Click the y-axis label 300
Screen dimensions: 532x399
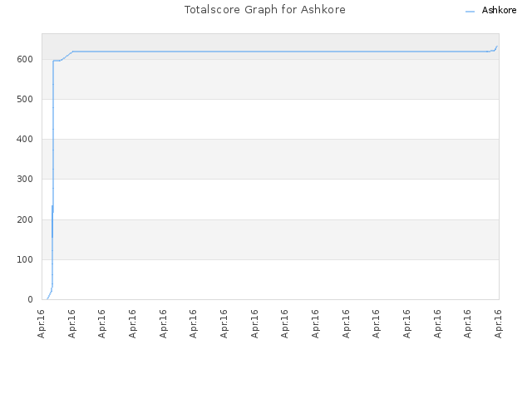coord(25,180)
